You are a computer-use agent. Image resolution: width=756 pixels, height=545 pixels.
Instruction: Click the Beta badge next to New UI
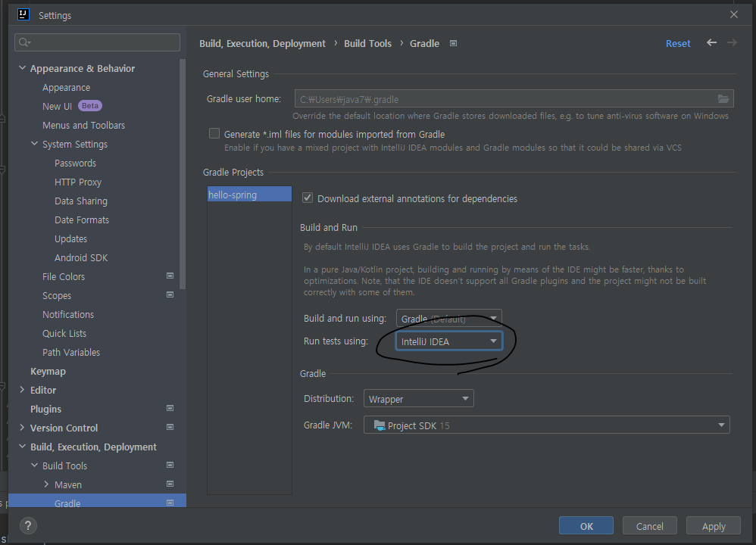[90, 105]
